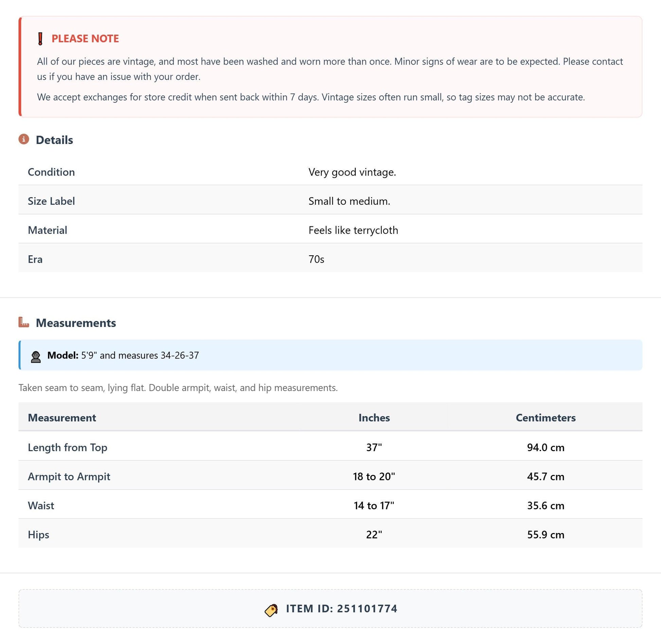
Task: Select the Hips measurement 22"
Action: [374, 535]
